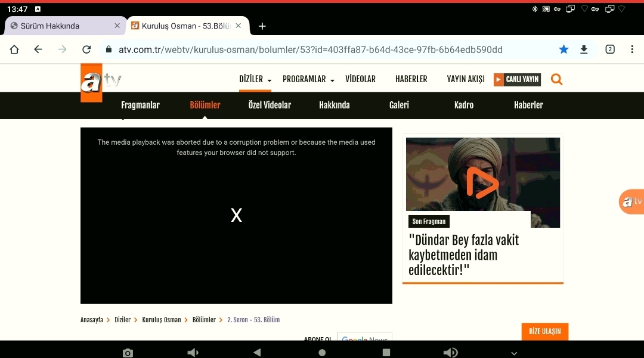Play the Son Fragman trailer video
Screen dimensions: 644x358
[482, 183]
